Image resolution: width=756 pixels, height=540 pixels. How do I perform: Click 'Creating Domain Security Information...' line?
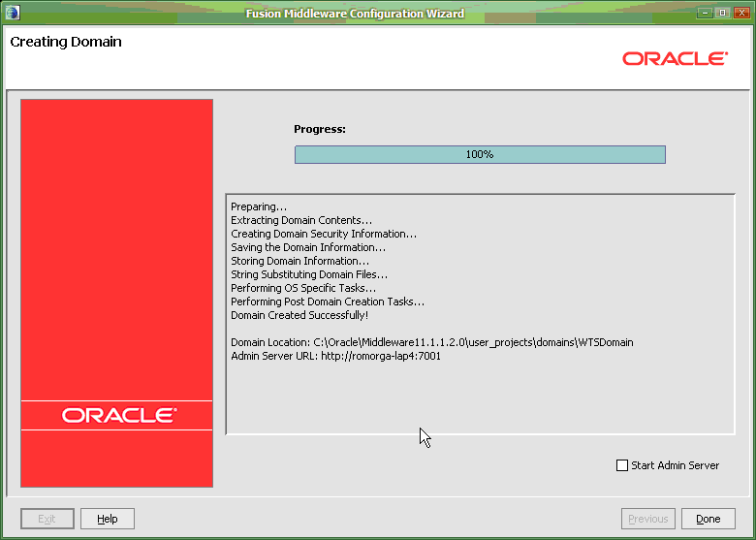324,234
